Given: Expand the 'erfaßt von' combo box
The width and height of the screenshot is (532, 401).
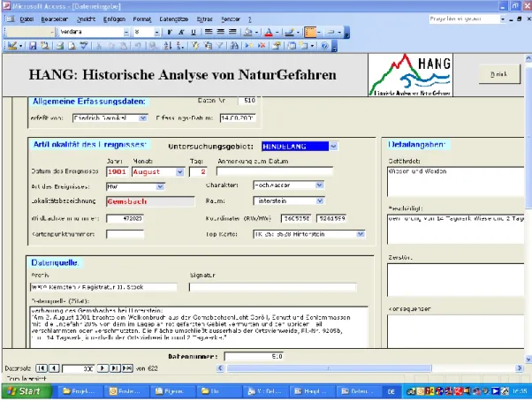Looking at the screenshot, I should [143, 118].
